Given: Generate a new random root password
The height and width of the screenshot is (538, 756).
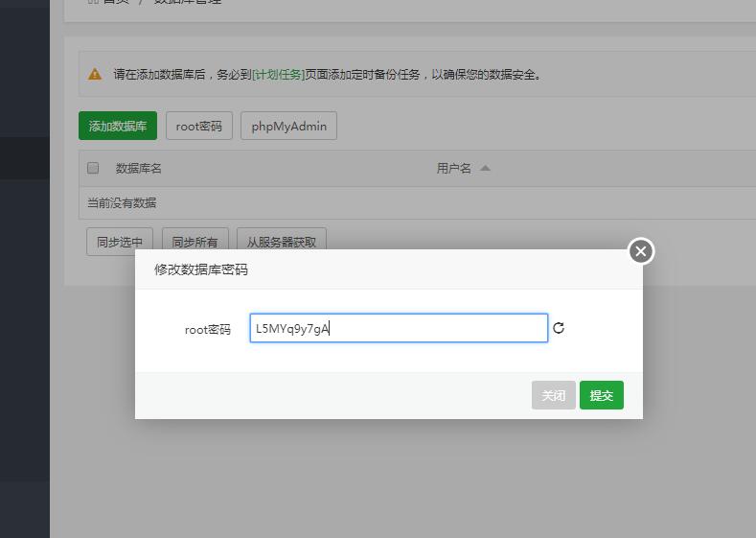Looking at the screenshot, I should click(x=559, y=328).
